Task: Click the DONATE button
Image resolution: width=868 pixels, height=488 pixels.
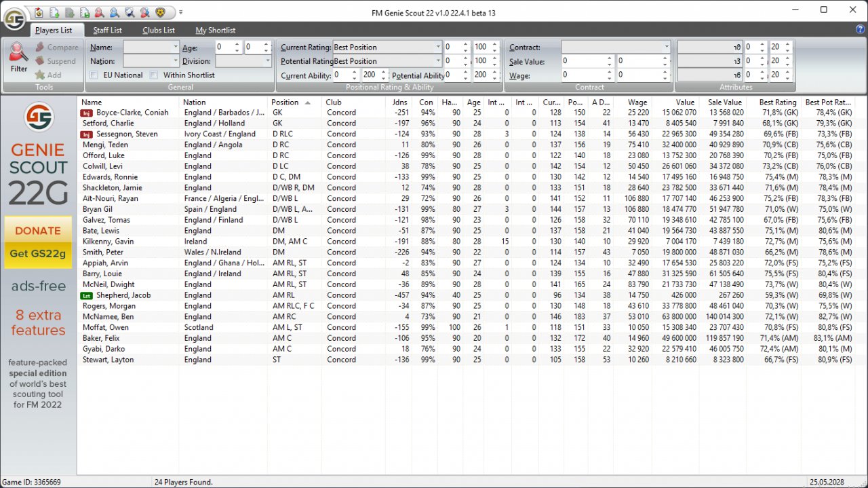Action: pos(38,231)
